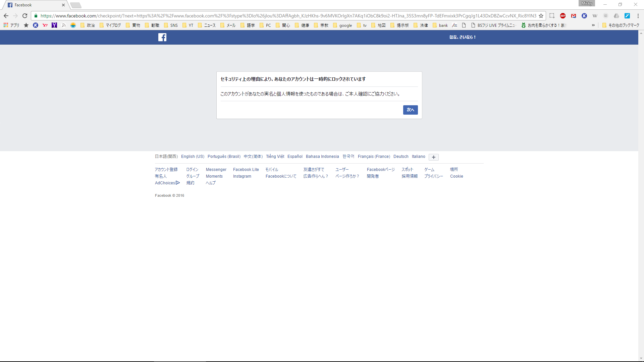Switch language to English (US)
The width and height of the screenshot is (644, 362).
coord(193,157)
